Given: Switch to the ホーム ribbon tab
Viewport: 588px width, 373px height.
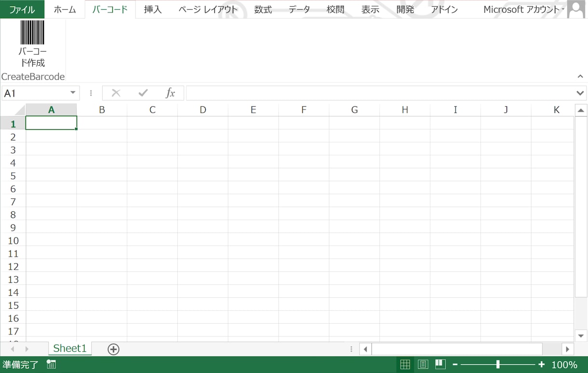Looking at the screenshot, I should point(65,10).
